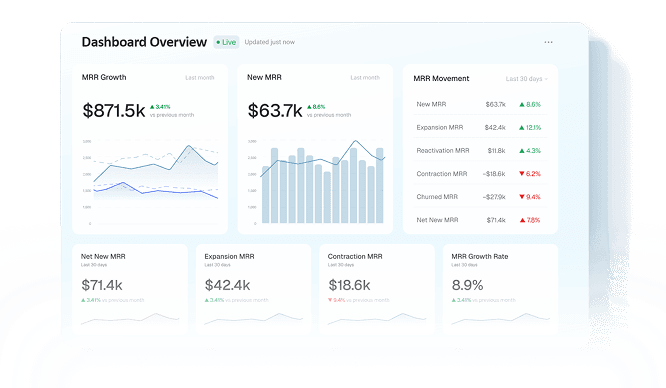Click the green up arrow beside 12.1%
The image size is (666, 388).
(x=522, y=127)
